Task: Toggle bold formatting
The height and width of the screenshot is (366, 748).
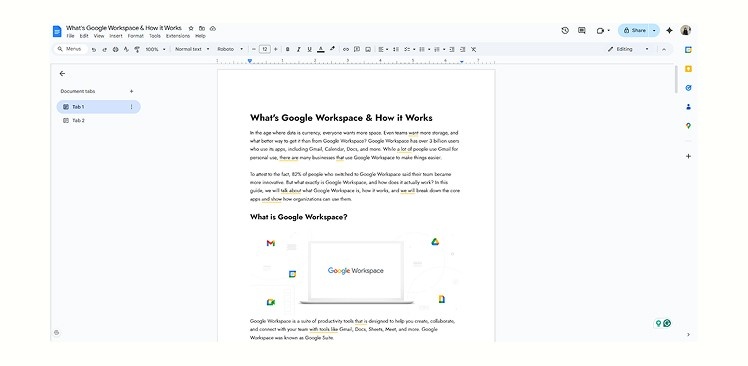Action: pyautogui.click(x=287, y=49)
